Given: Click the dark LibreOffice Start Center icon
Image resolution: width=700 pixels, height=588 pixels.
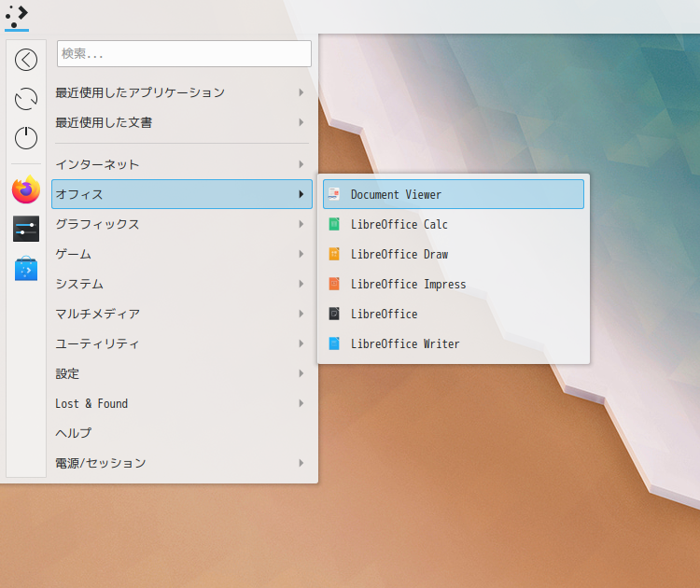Looking at the screenshot, I should point(334,314).
